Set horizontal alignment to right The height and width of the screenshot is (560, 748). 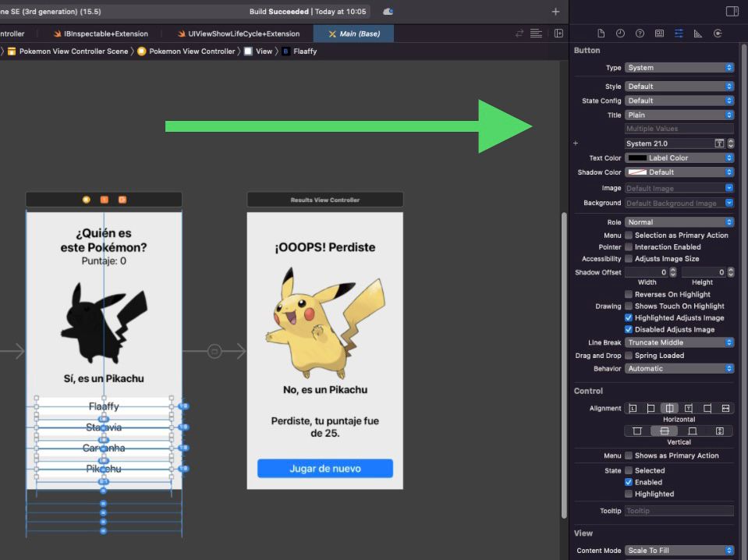click(707, 409)
